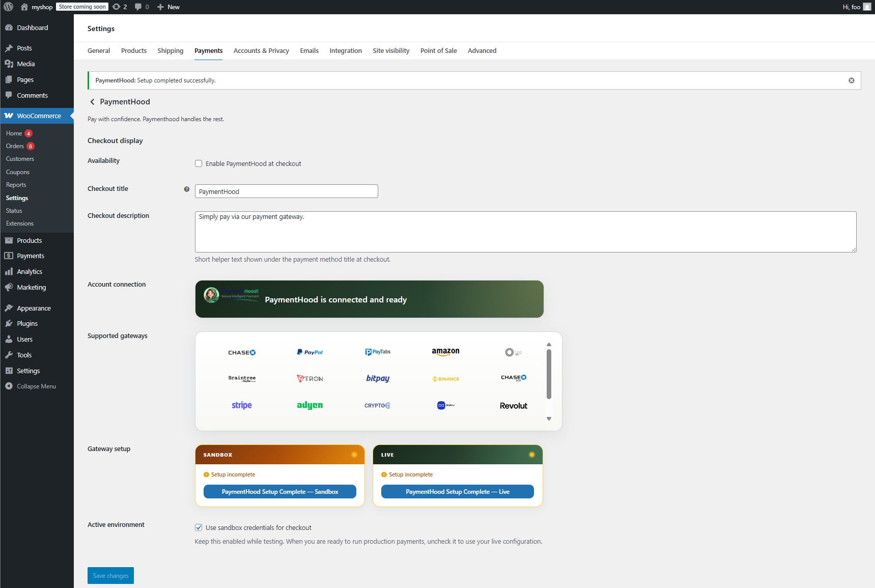Click the Products archive icon
The height and width of the screenshot is (588, 875).
pyautogui.click(x=9, y=240)
